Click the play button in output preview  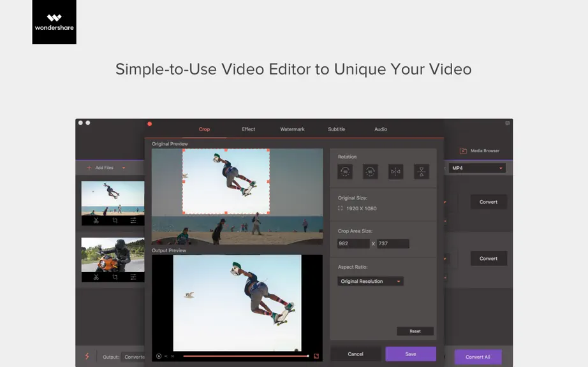159,356
